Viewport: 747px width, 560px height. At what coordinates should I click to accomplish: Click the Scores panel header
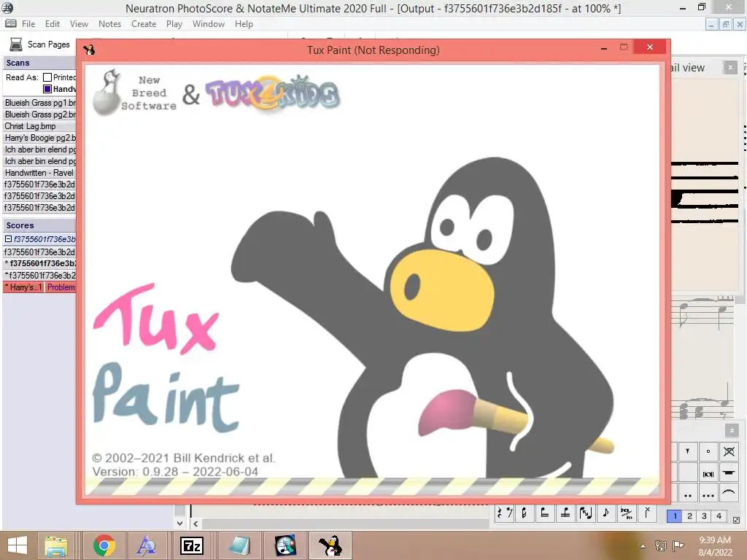39,225
